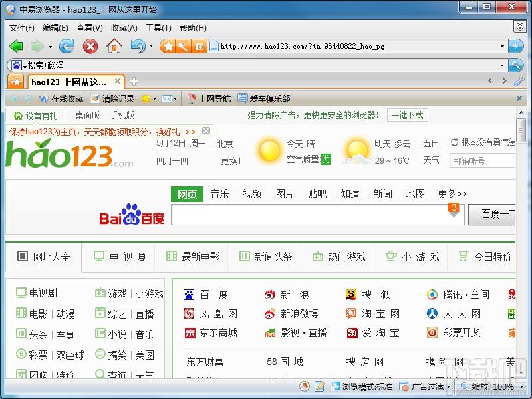Click the page vertical scrollbar thumb
532x399 pixels.
521,130
